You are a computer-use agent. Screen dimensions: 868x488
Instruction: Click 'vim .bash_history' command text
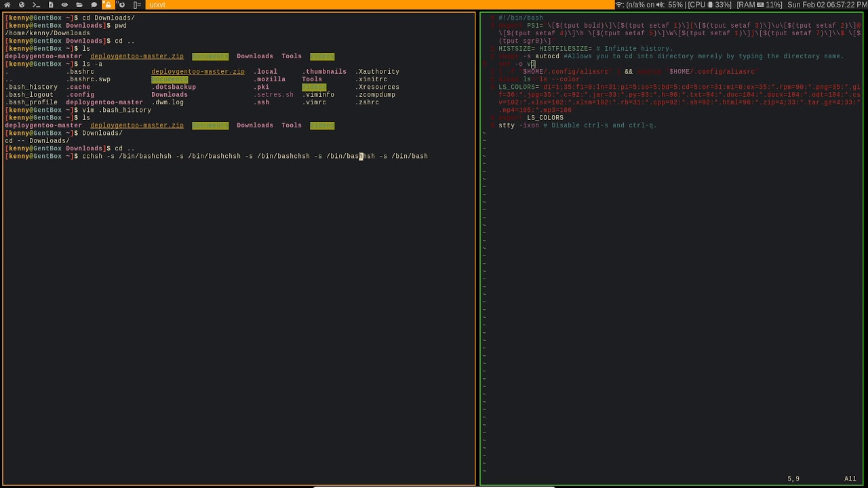coord(117,110)
